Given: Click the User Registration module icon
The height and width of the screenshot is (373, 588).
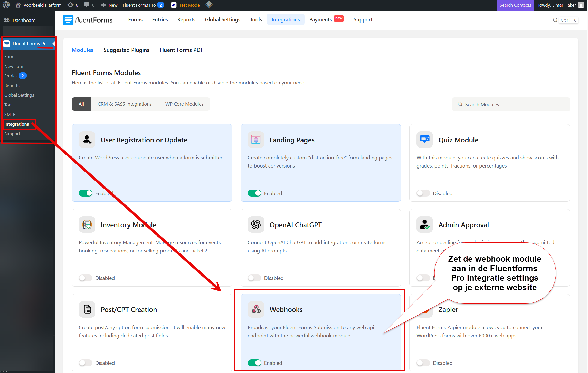Looking at the screenshot, I should click(x=87, y=140).
